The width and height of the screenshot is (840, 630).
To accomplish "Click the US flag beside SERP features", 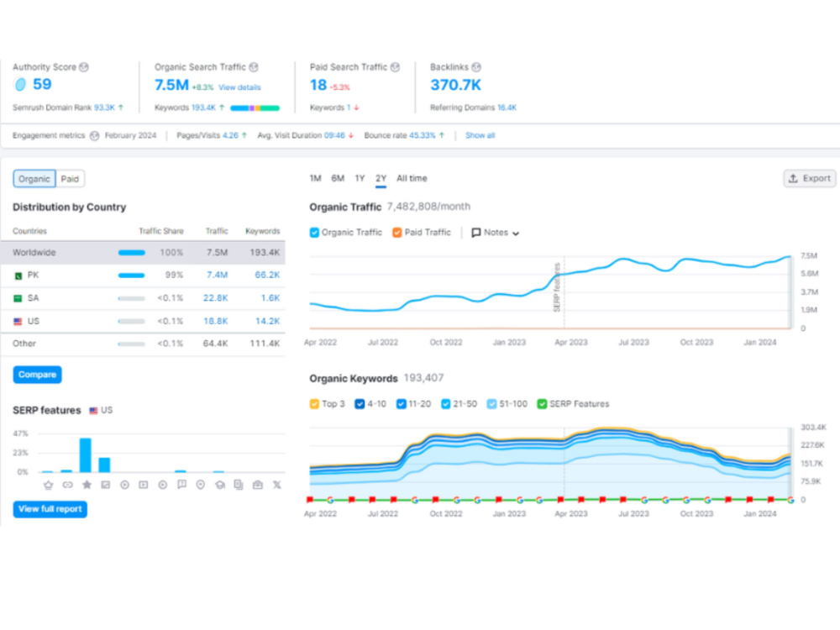I will click(94, 411).
